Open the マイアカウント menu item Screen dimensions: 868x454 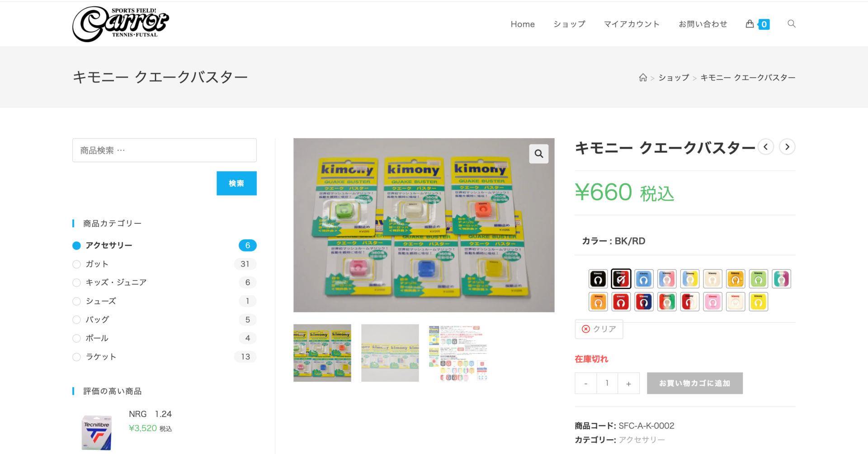pyautogui.click(x=632, y=24)
